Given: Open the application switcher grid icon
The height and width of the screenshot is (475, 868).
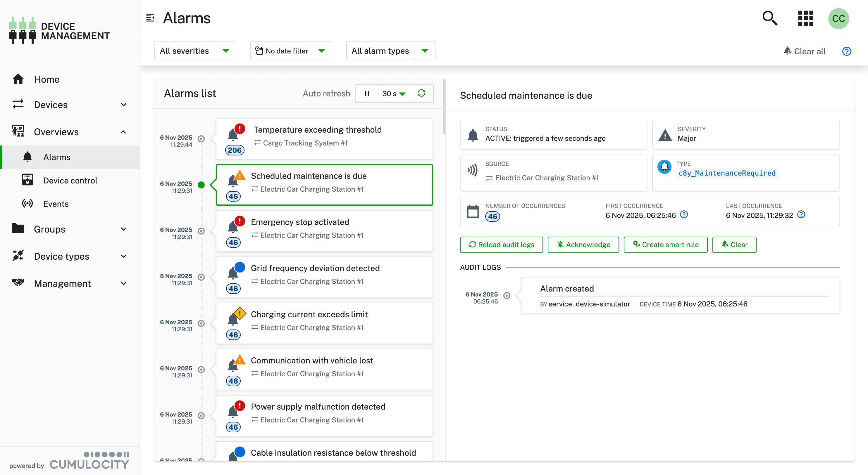Looking at the screenshot, I should pos(805,18).
